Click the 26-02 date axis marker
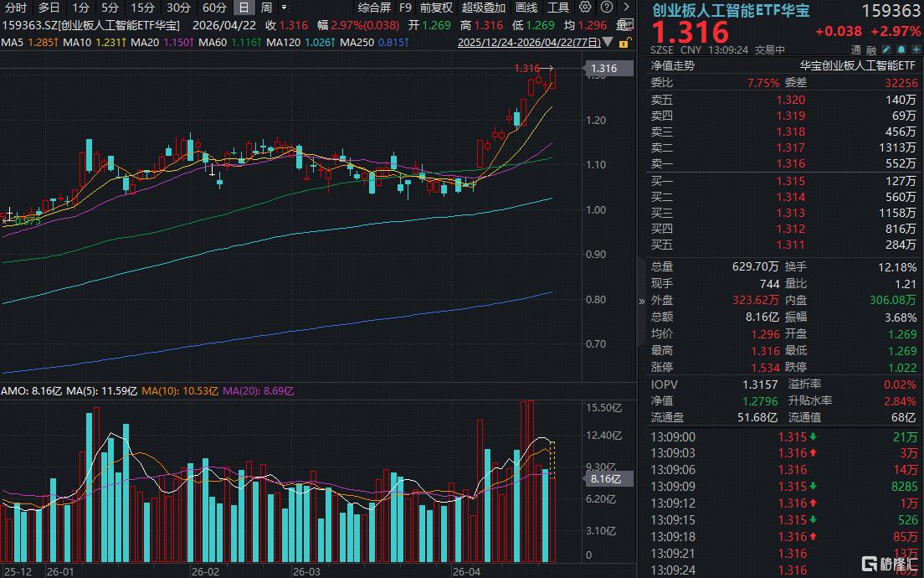This screenshot has width=924, height=578. coord(205,572)
